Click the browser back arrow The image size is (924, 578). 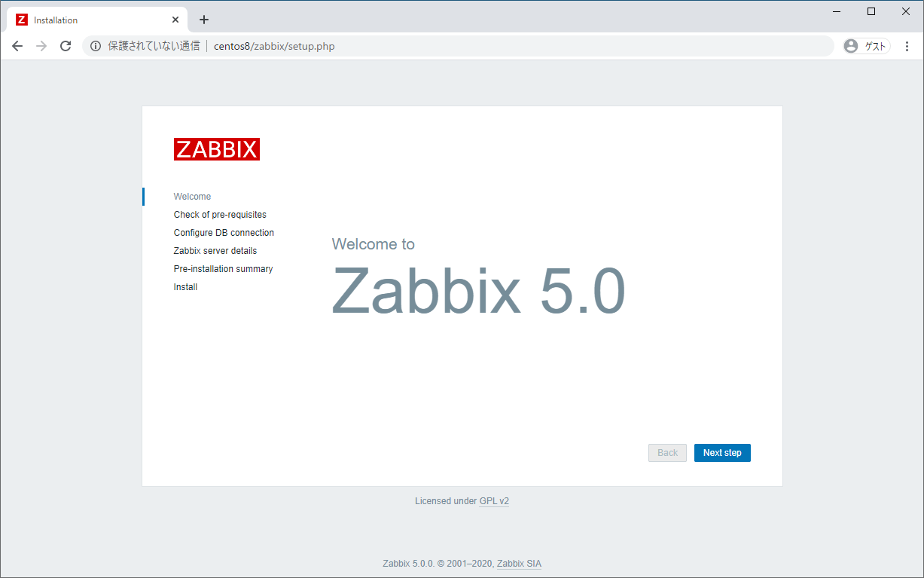pyautogui.click(x=17, y=46)
